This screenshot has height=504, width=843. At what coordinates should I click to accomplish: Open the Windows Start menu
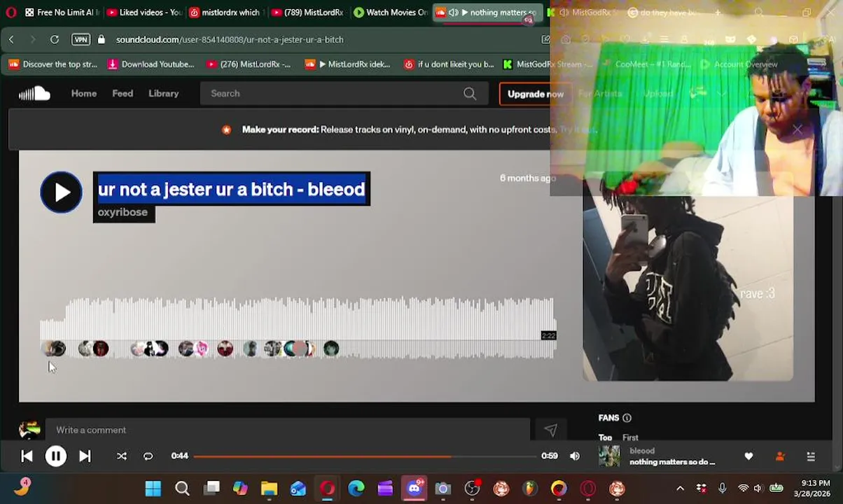pyautogui.click(x=153, y=488)
